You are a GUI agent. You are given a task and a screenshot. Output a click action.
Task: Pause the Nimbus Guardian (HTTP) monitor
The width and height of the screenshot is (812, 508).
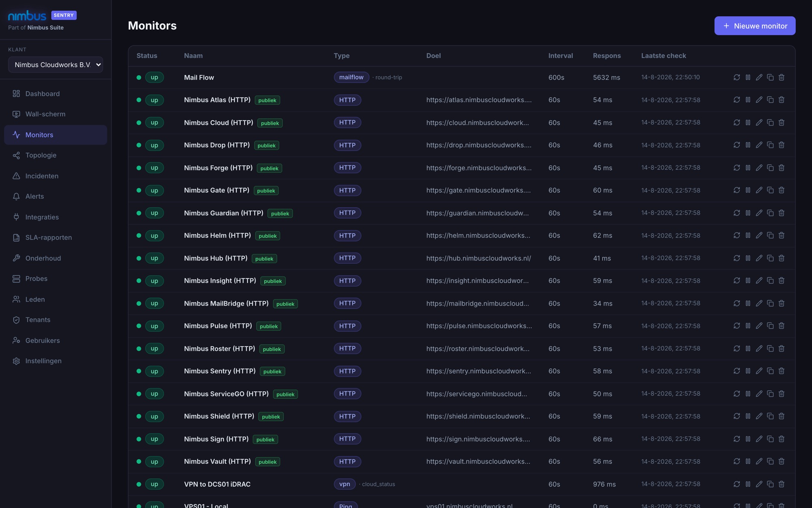click(x=748, y=213)
